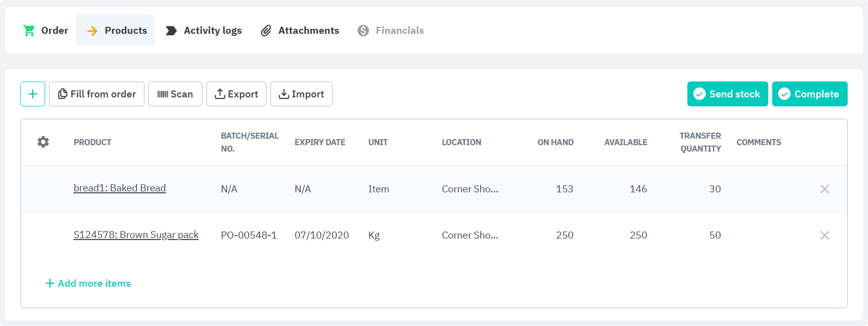
Task: Switch to the Order tab
Action: click(x=46, y=30)
